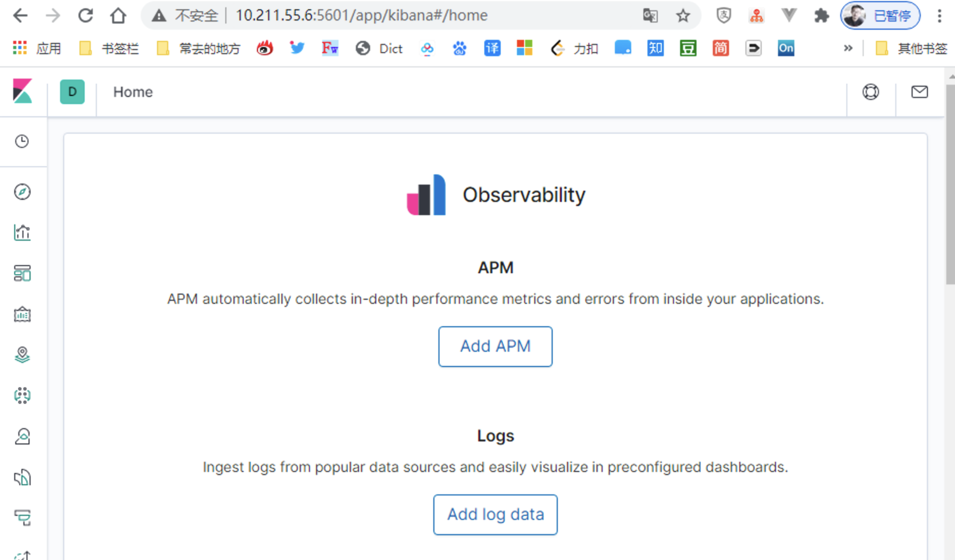Image resolution: width=955 pixels, height=560 pixels.
Task: Open Visualize in the sidebar
Action: pyautogui.click(x=22, y=233)
